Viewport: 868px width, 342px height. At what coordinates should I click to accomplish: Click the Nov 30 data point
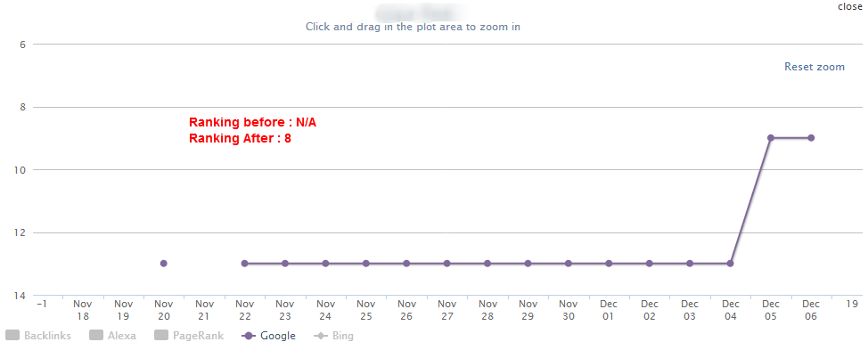569,264
